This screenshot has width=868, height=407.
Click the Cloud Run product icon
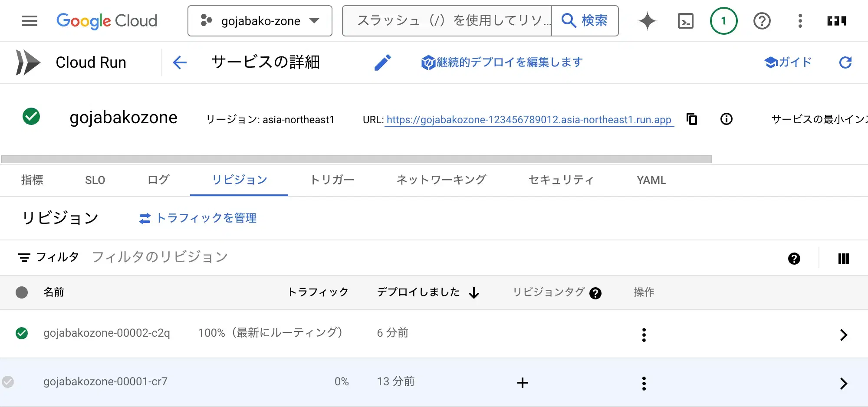tap(28, 62)
